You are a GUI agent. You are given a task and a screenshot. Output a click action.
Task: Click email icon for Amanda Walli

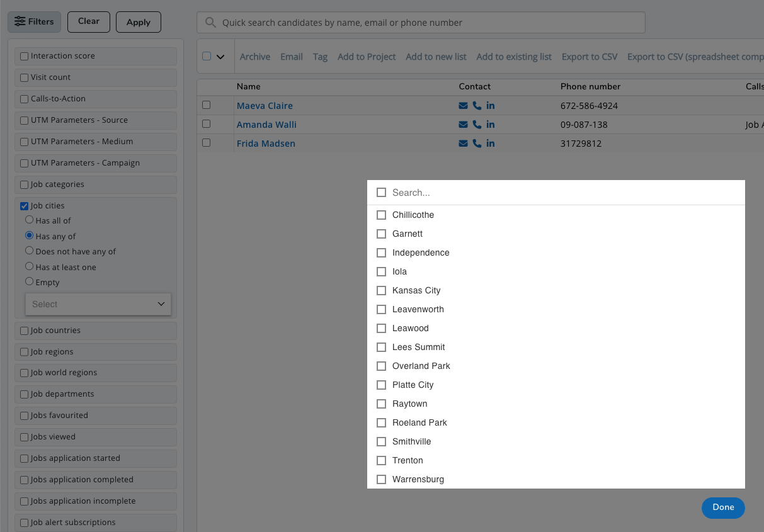pos(463,125)
